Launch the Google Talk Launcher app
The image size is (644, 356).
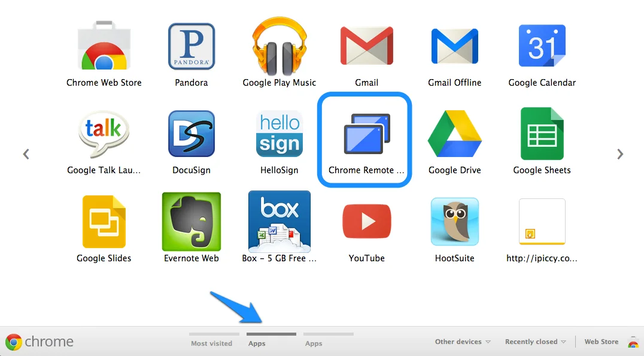click(x=104, y=134)
